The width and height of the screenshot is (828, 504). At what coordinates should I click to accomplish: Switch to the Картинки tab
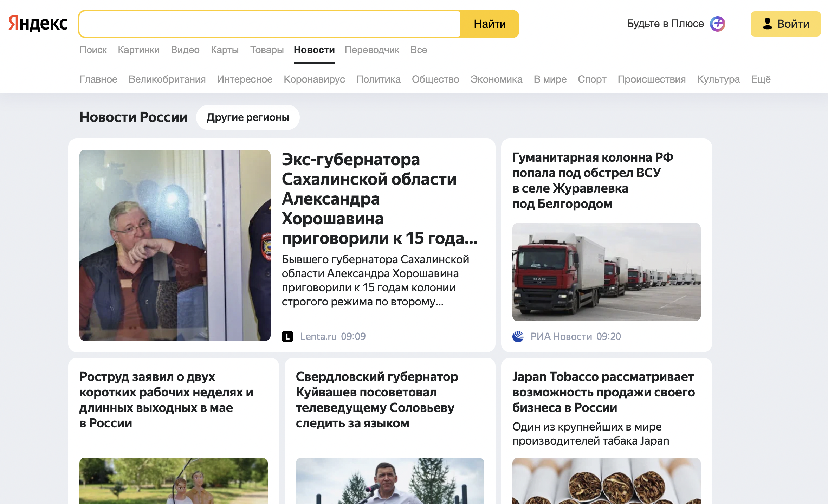coord(138,50)
